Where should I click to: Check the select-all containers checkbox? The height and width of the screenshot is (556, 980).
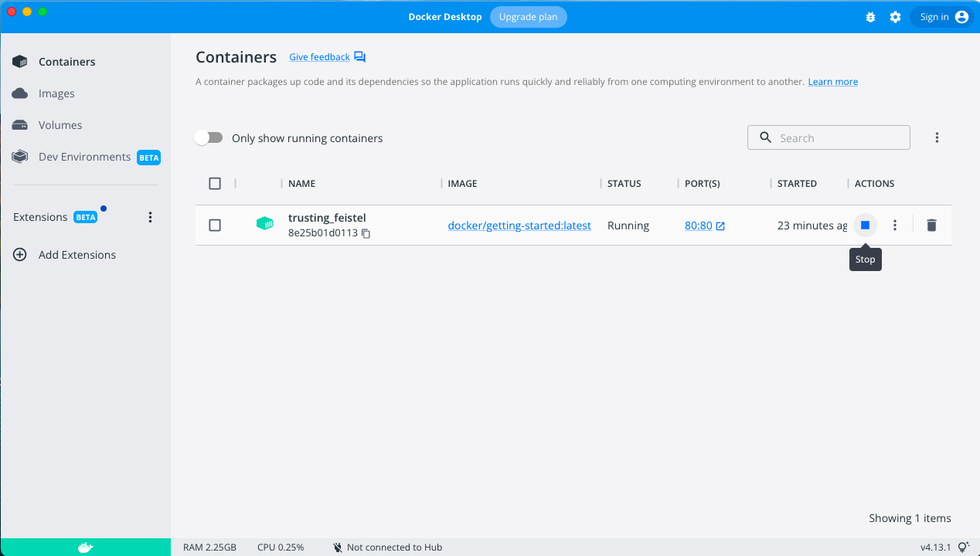(x=215, y=184)
